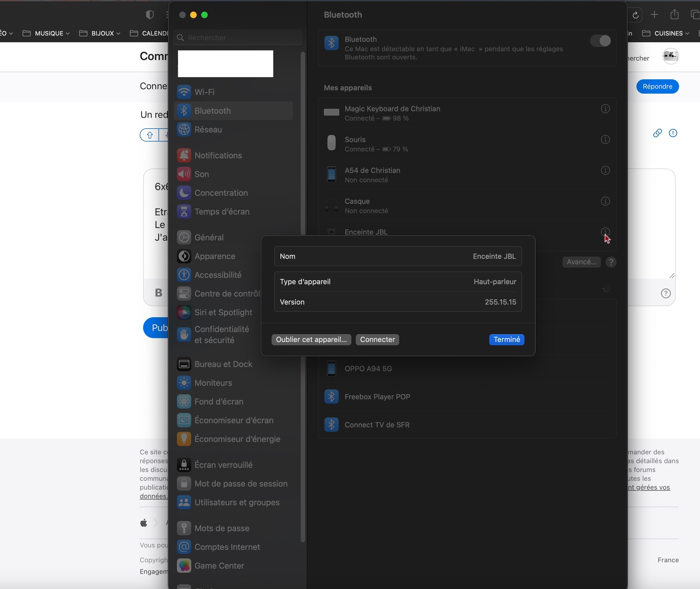Open Wi-Fi settings in sidebar
This screenshot has height=589, width=700.
(204, 92)
